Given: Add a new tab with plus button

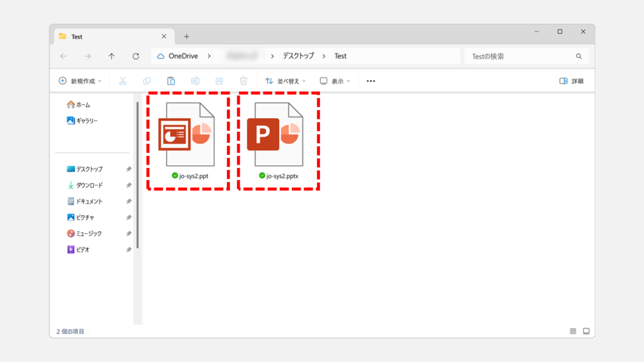Looking at the screenshot, I should click(186, 36).
